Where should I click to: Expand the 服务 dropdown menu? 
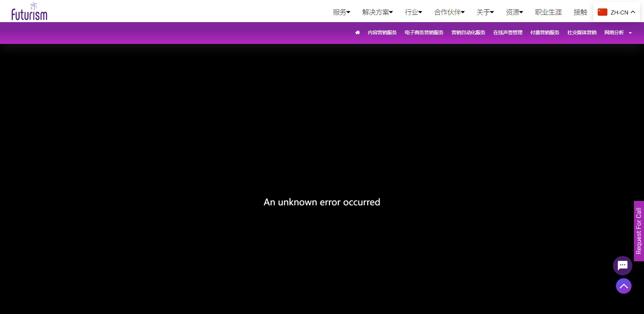[341, 12]
